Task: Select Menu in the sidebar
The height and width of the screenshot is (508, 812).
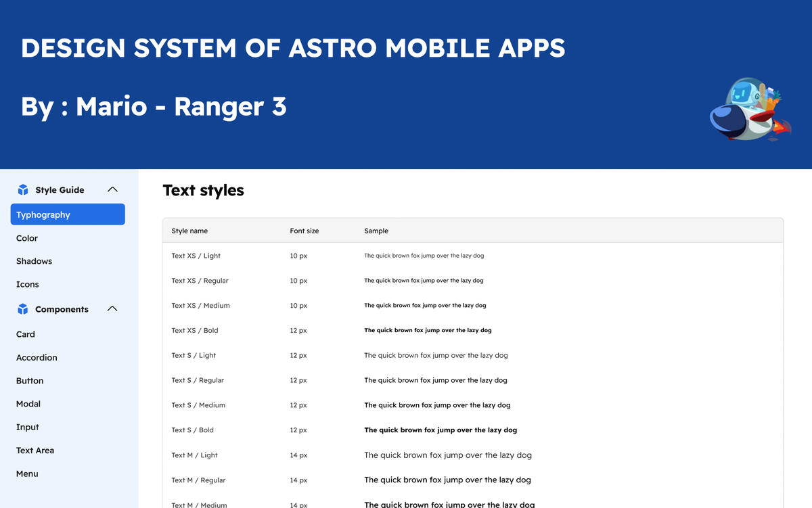Action: click(27, 474)
